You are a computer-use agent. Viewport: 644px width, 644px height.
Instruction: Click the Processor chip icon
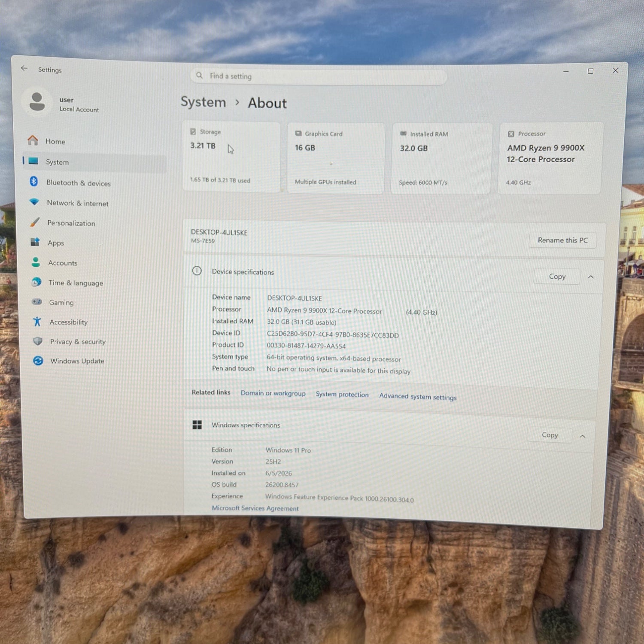tap(511, 134)
